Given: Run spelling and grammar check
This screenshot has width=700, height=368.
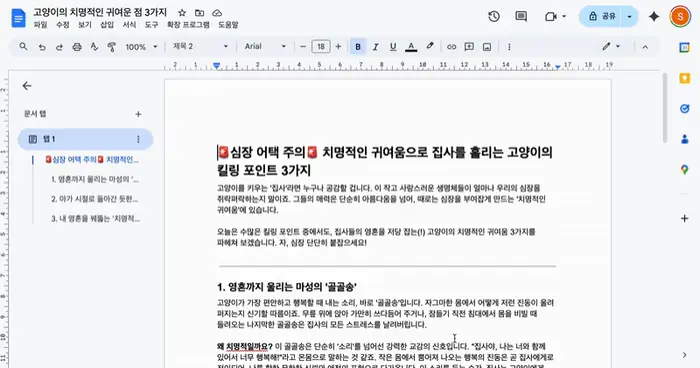Looking at the screenshot, I should click(x=94, y=47).
